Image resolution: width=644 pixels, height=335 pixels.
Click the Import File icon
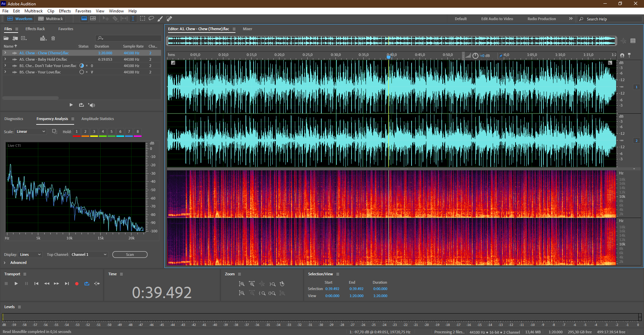[x=15, y=38]
